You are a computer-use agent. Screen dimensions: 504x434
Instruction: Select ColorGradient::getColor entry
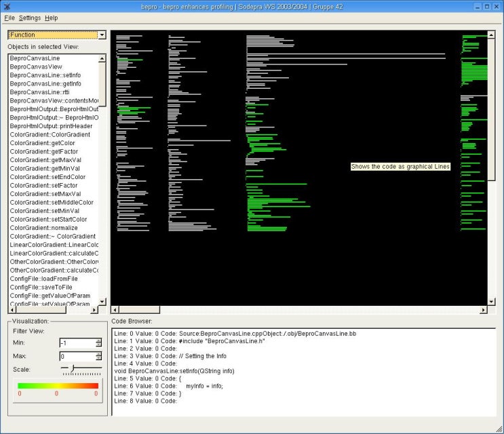click(43, 143)
